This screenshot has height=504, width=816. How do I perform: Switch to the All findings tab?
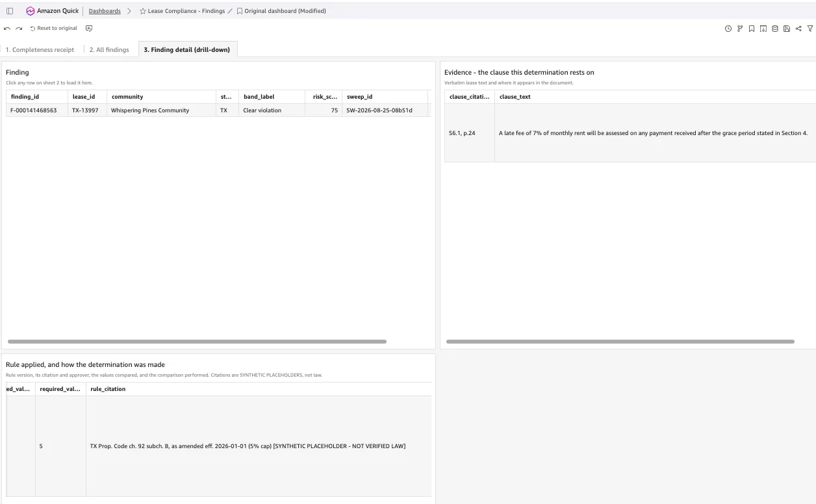(x=109, y=49)
